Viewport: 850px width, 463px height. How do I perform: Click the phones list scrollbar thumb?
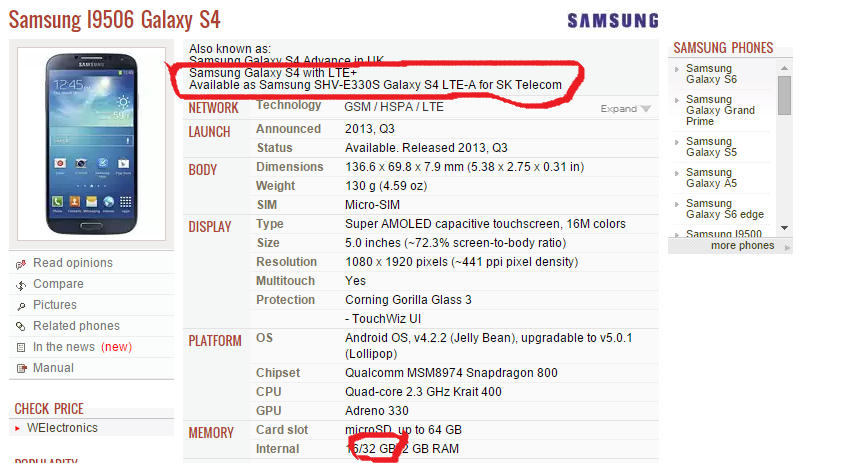pos(784,95)
